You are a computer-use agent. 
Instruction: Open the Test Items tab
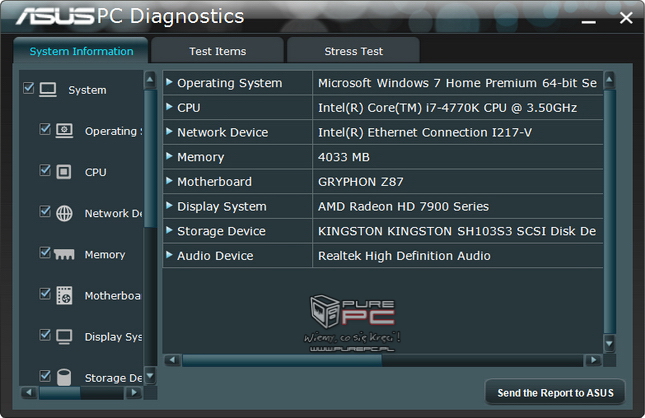tap(218, 51)
